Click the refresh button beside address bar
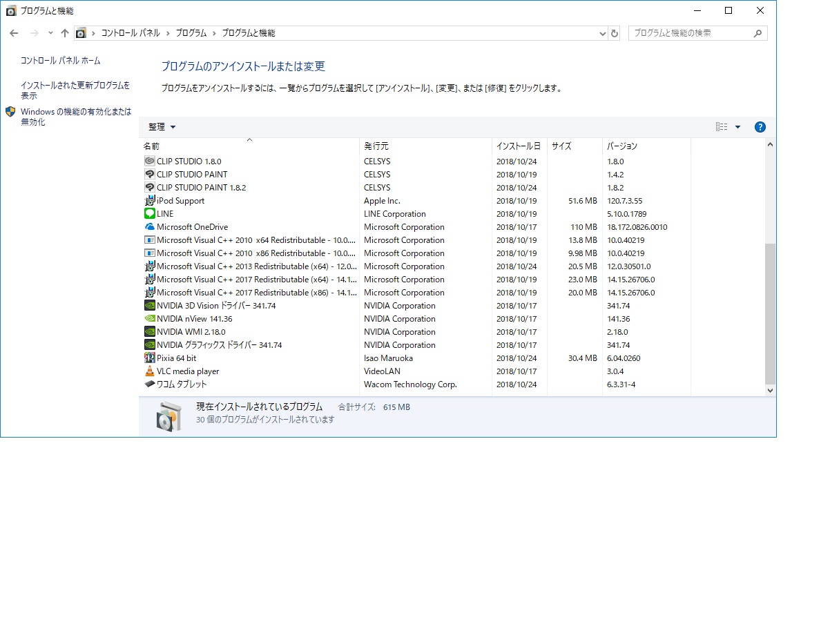 (615, 33)
